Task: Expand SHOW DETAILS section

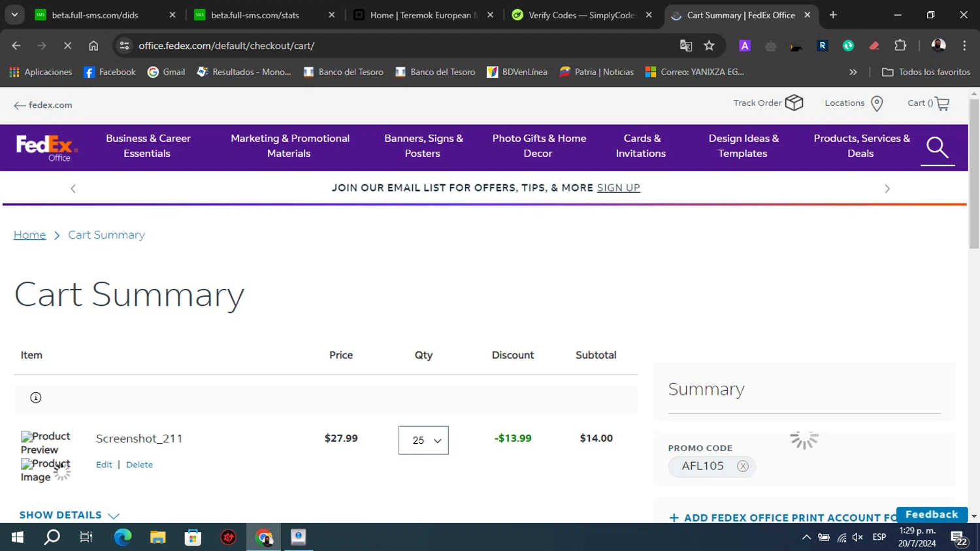Action: [x=69, y=515]
